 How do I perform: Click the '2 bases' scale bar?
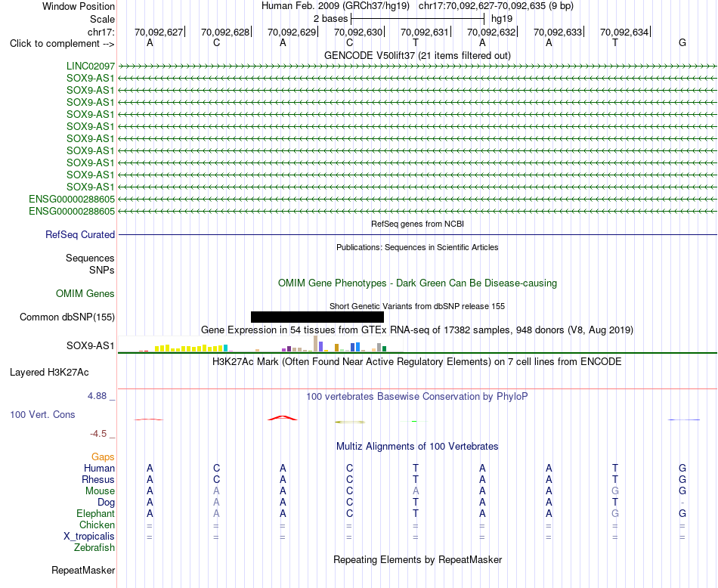tap(417, 19)
